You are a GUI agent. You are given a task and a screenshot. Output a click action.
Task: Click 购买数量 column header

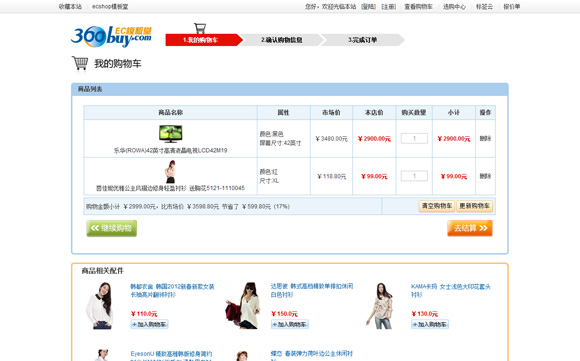coord(414,112)
